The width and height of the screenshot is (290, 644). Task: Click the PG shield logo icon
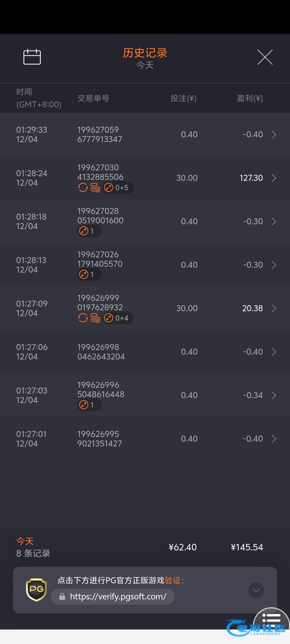pyautogui.click(x=36, y=590)
